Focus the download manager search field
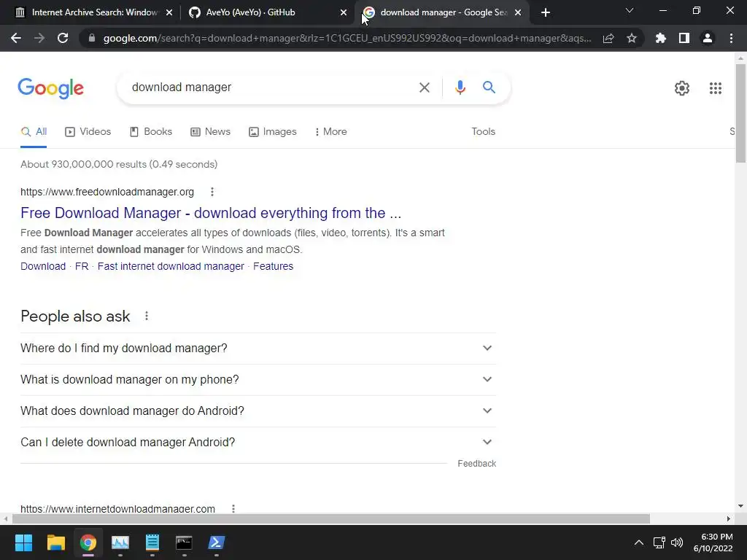 (269, 87)
